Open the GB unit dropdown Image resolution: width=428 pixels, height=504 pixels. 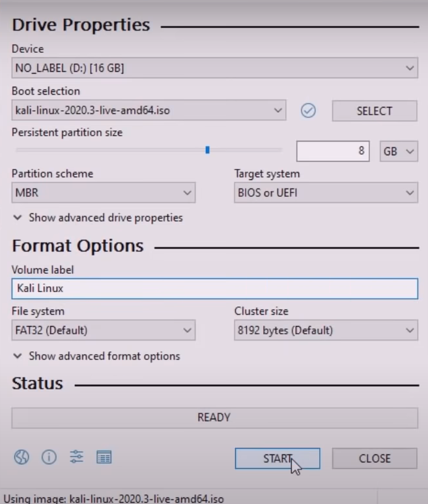click(x=399, y=151)
